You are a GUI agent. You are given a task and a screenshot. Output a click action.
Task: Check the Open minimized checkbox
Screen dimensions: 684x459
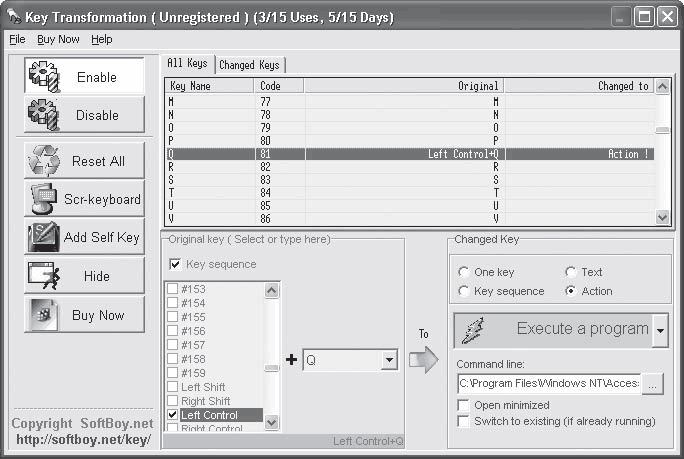[463, 405]
